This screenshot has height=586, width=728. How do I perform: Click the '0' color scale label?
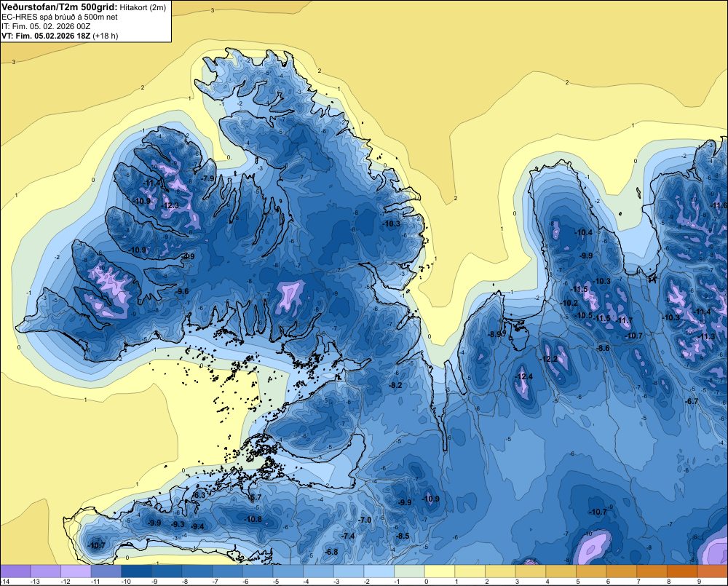[427, 582]
